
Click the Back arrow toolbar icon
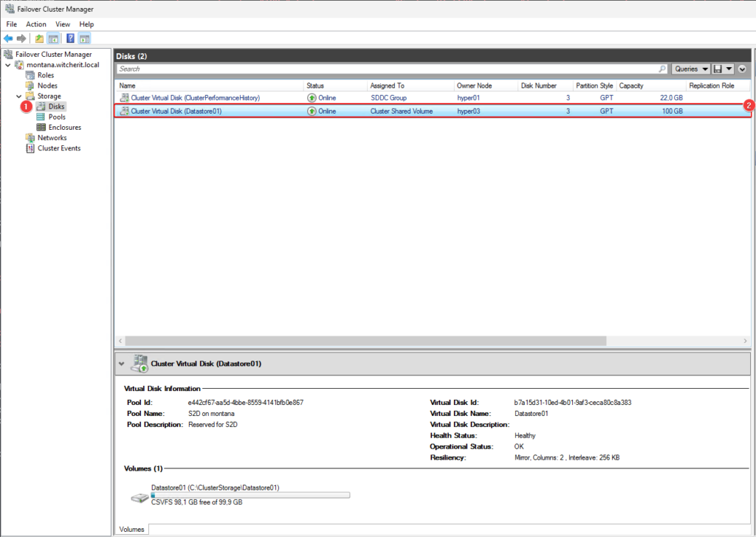[8, 38]
